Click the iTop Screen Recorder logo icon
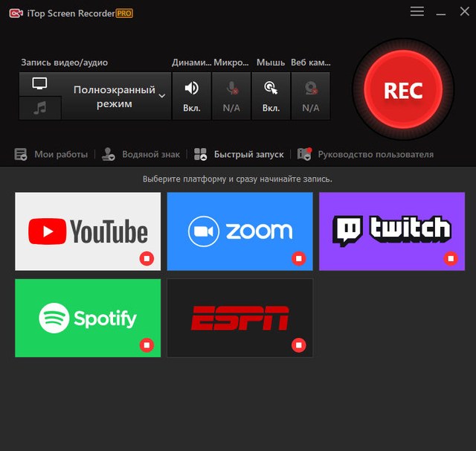Viewport: 476px width, 451px height. click(15, 13)
